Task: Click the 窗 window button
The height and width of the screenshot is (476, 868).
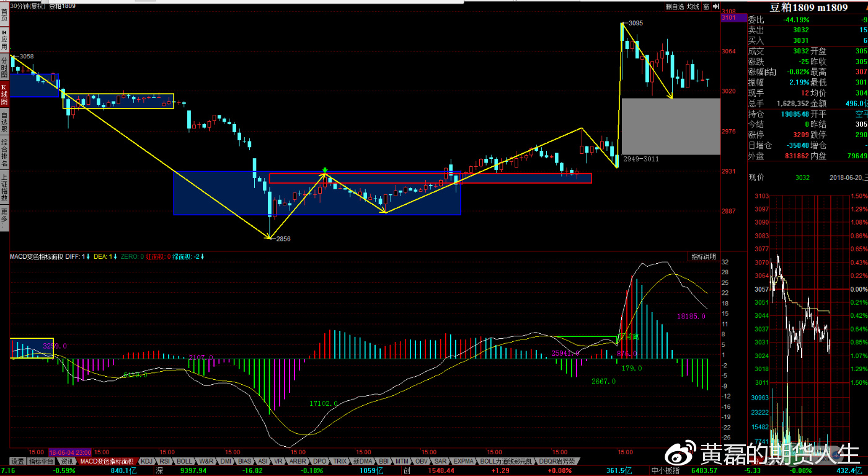Action: (x=706, y=7)
